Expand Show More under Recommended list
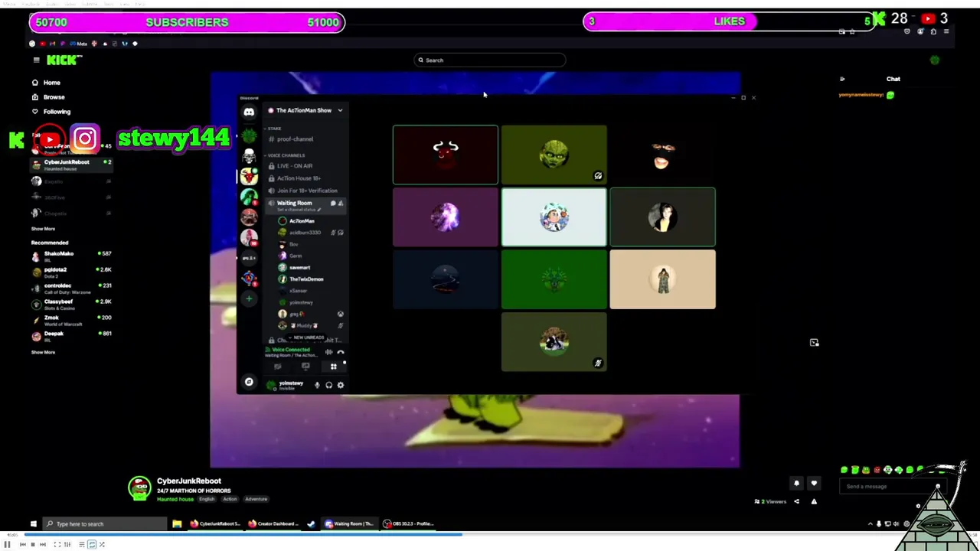 pos(43,352)
